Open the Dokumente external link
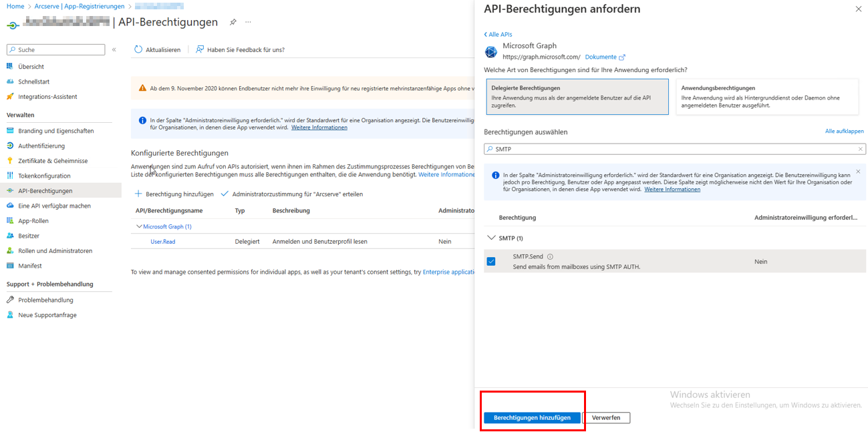The height and width of the screenshot is (436, 868). 605,57
